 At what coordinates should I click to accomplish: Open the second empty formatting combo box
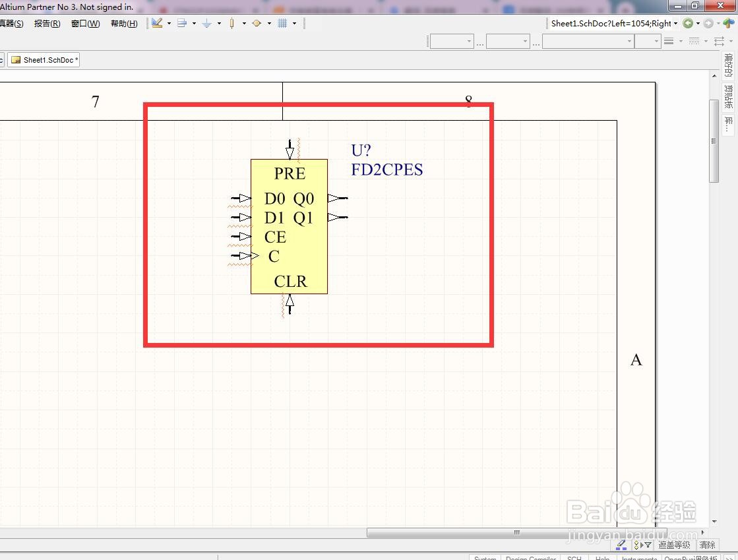click(x=508, y=42)
